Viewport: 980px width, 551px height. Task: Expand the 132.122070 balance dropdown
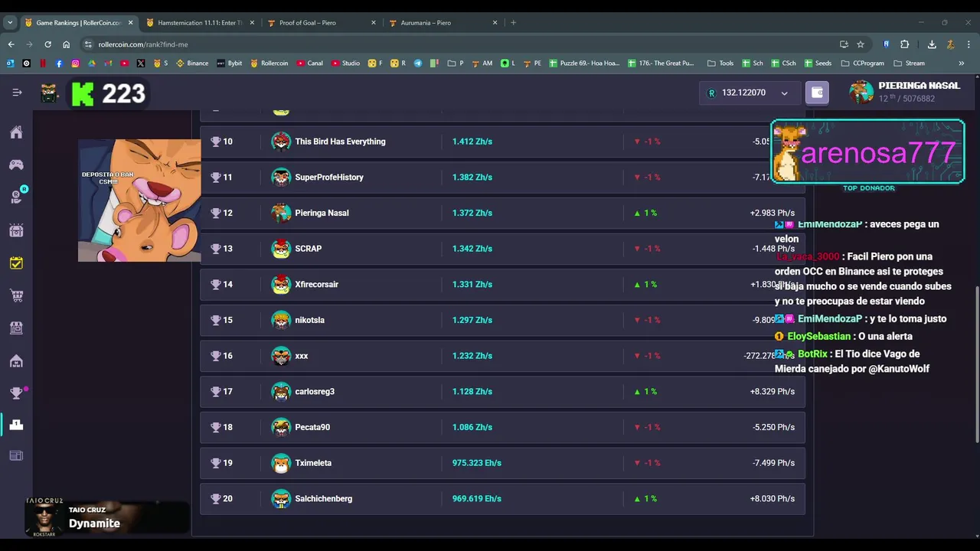point(784,93)
